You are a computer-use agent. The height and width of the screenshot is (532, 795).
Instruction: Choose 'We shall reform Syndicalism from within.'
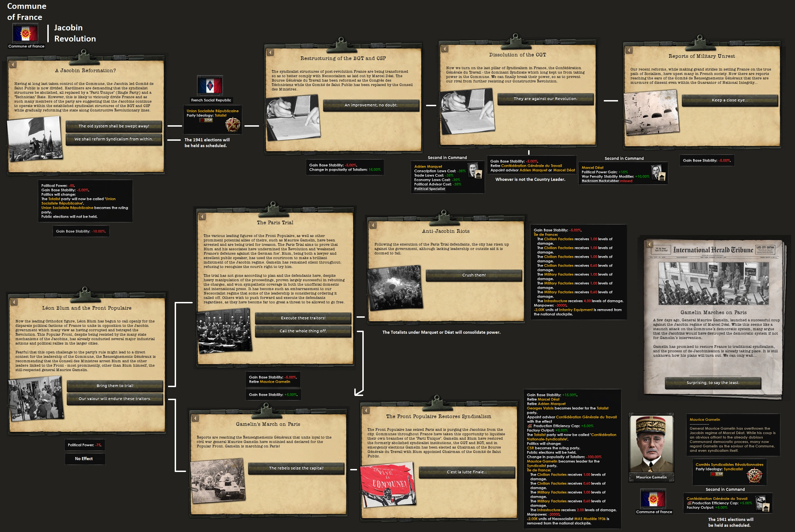click(x=114, y=139)
